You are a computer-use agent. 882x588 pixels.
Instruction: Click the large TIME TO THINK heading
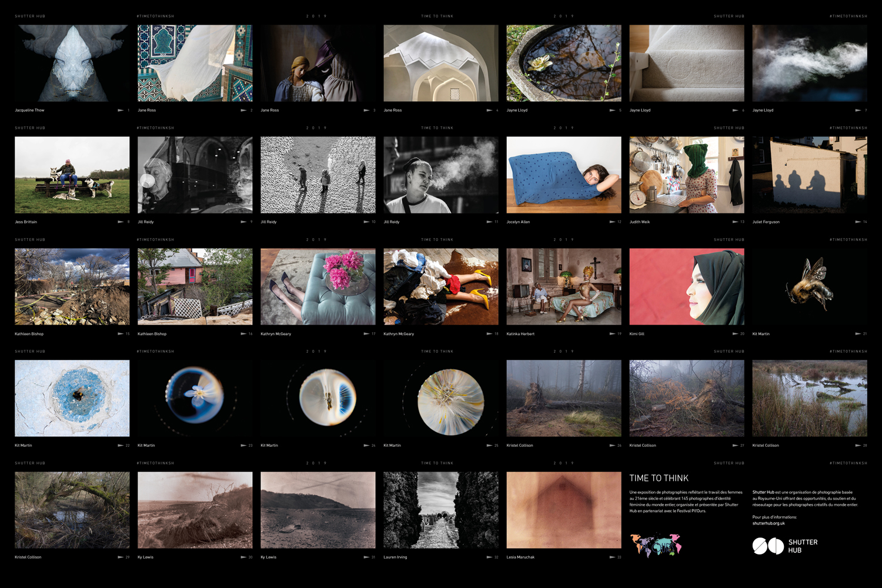[659, 479]
